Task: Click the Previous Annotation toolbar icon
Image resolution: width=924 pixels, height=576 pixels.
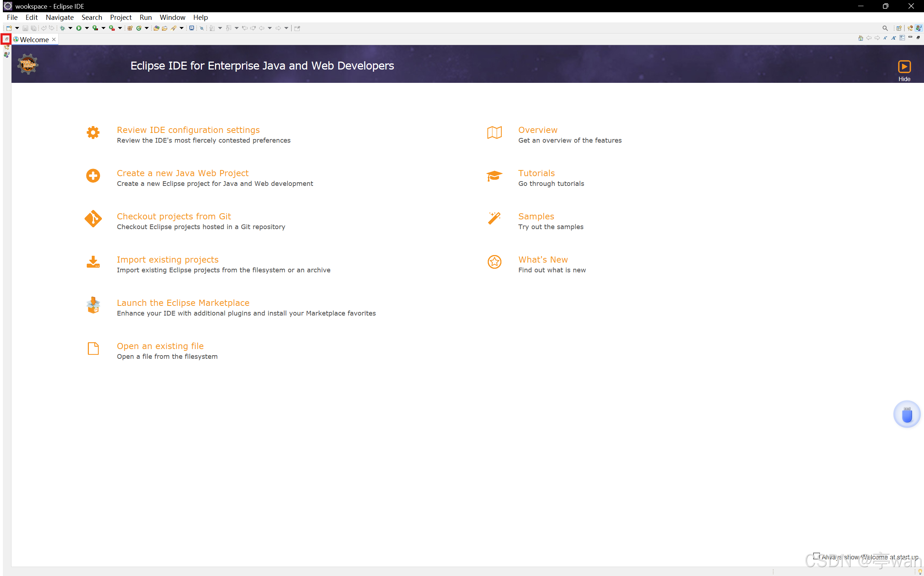Action: 228,28
